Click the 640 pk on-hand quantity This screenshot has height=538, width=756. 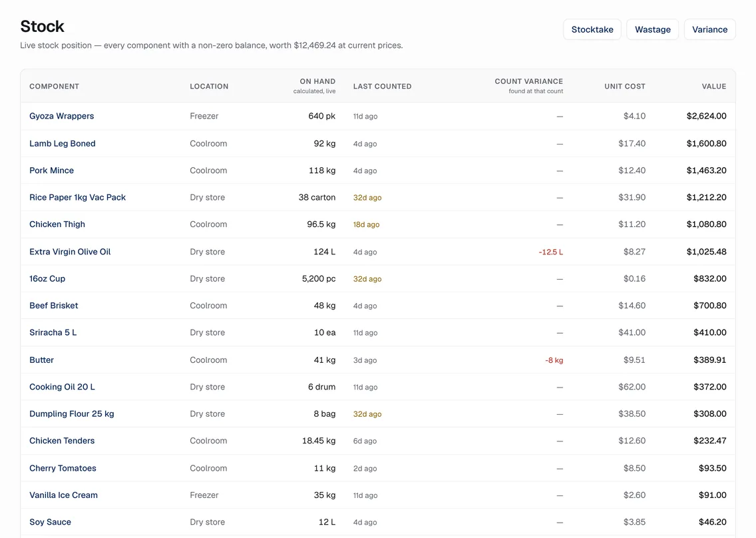coord(321,117)
